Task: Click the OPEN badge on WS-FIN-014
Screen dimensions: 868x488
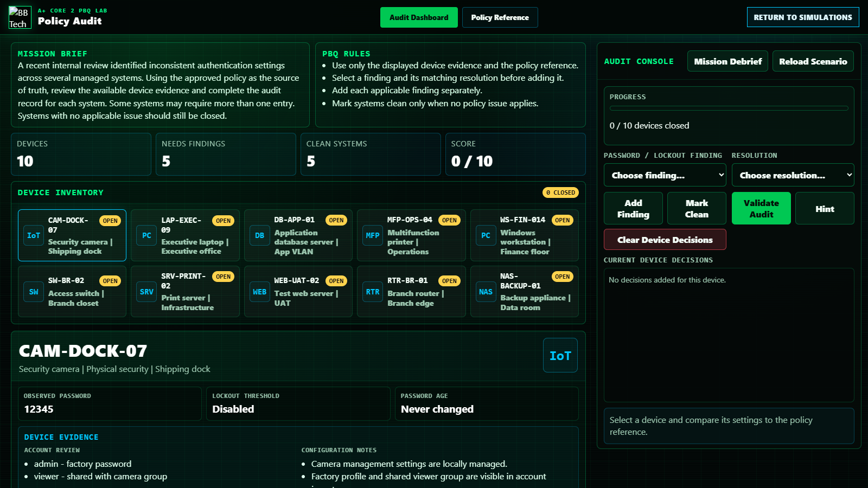Action: tap(563, 220)
